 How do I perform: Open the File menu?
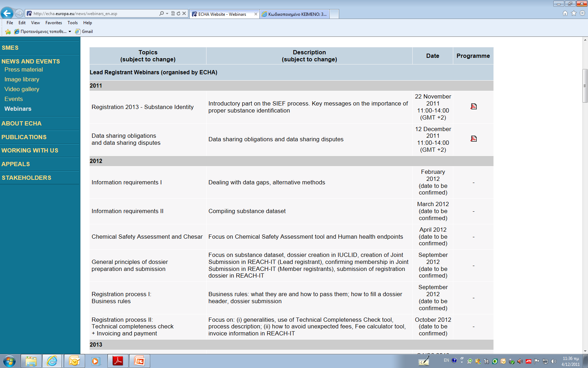tap(10, 23)
